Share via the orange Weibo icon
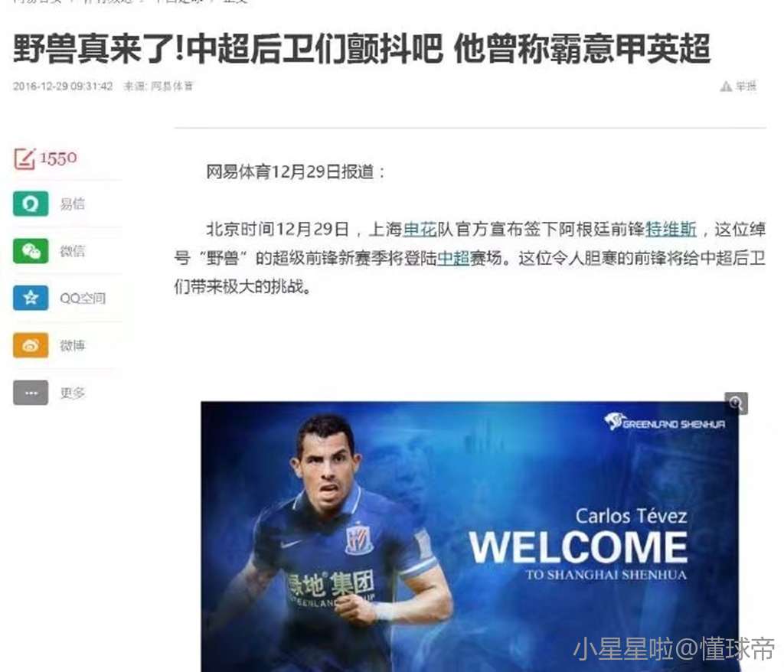784x672 pixels. 31,345
